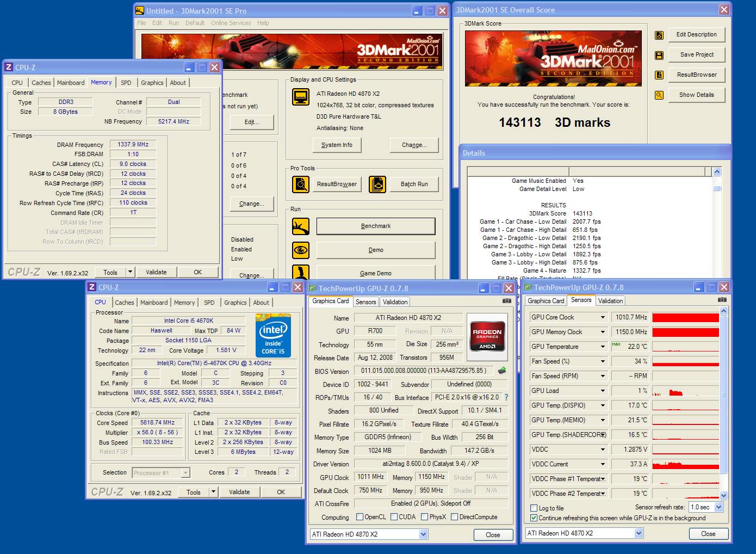Click the Batch Run icon
Image resolution: width=756 pixels, height=554 pixels.
[377, 184]
